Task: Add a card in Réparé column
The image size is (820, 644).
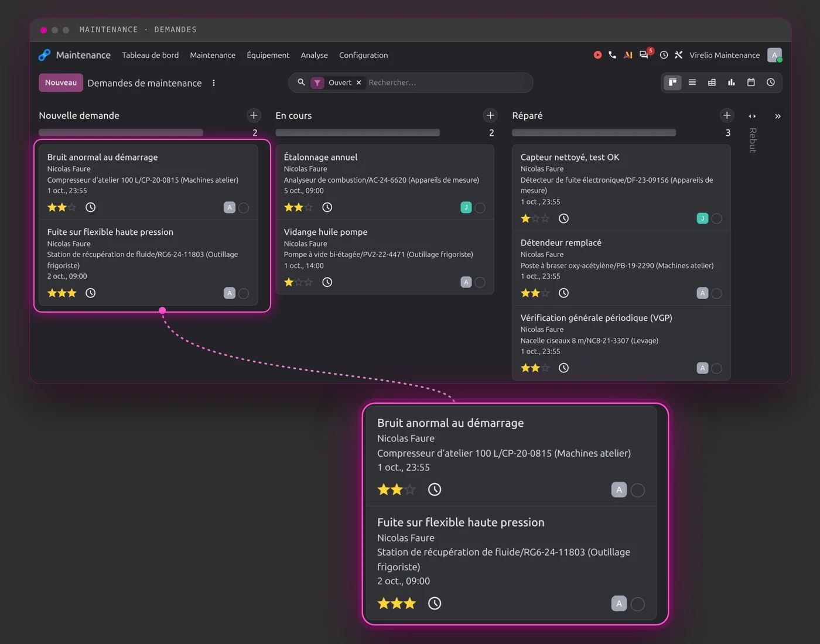Action: pos(727,115)
